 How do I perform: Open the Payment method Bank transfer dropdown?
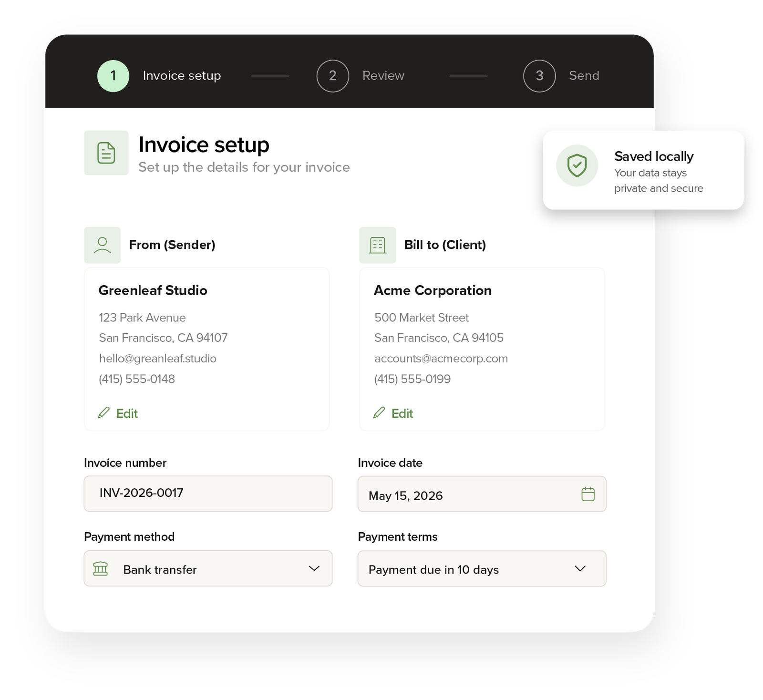(x=208, y=568)
